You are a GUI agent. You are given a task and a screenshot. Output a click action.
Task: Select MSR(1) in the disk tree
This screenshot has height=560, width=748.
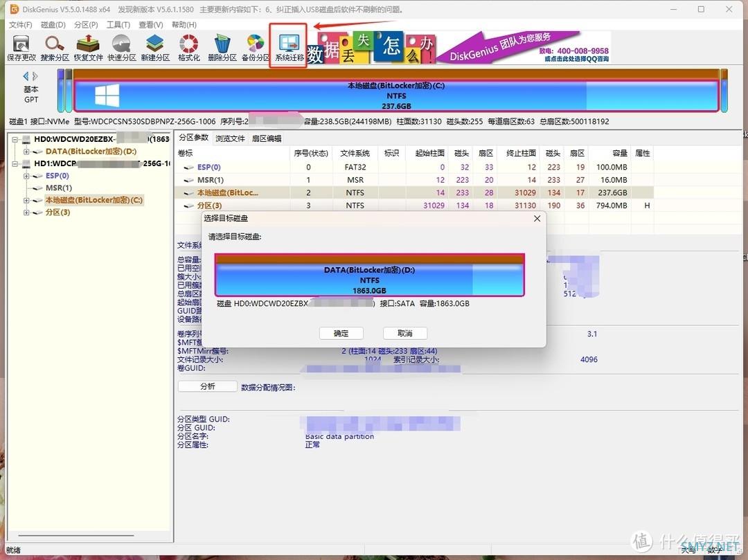[59, 188]
